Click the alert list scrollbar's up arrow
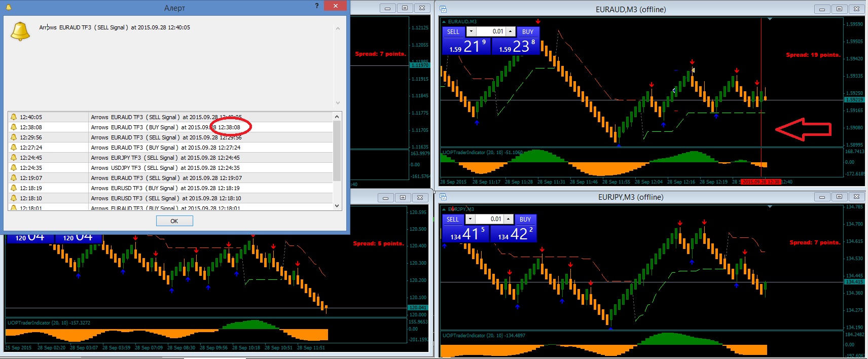 click(x=337, y=117)
